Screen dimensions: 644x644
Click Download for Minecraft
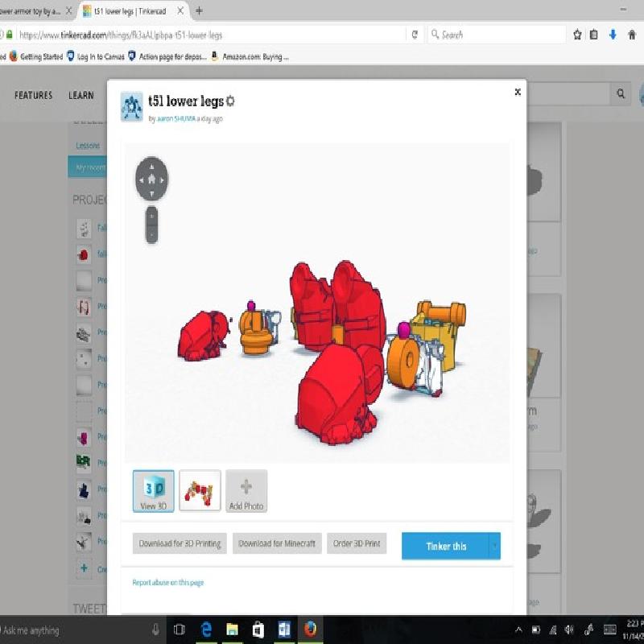pos(277,543)
